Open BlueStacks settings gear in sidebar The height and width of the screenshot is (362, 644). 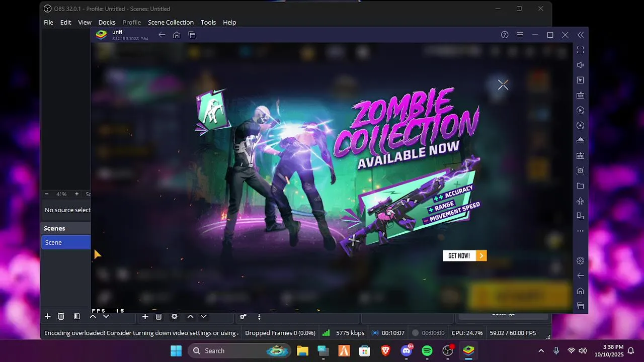coord(580,260)
